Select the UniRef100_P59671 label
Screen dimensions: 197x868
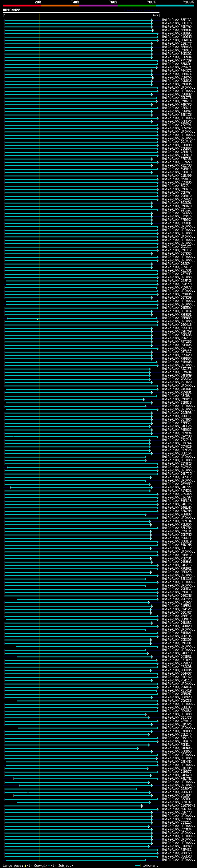click(x=177, y=67)
